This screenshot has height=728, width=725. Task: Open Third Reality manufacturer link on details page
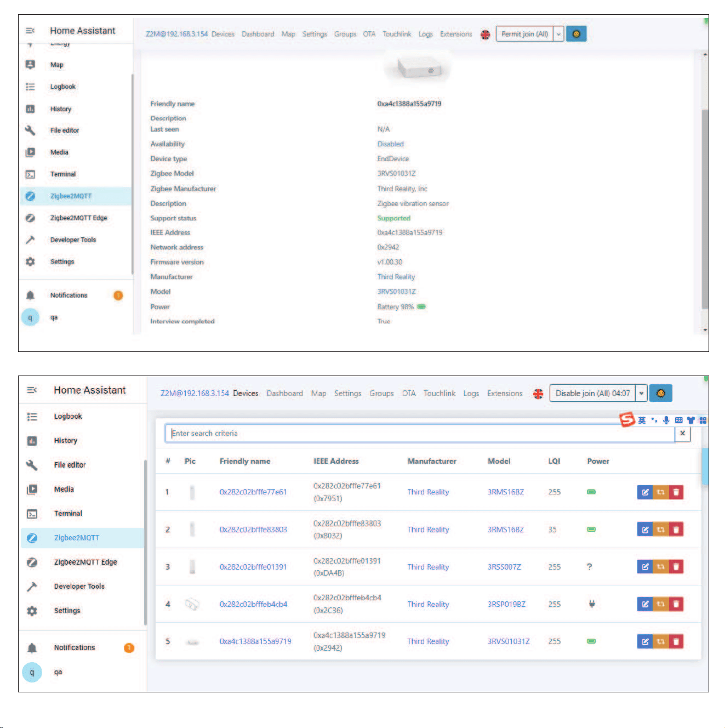click(x=396, y=277)
